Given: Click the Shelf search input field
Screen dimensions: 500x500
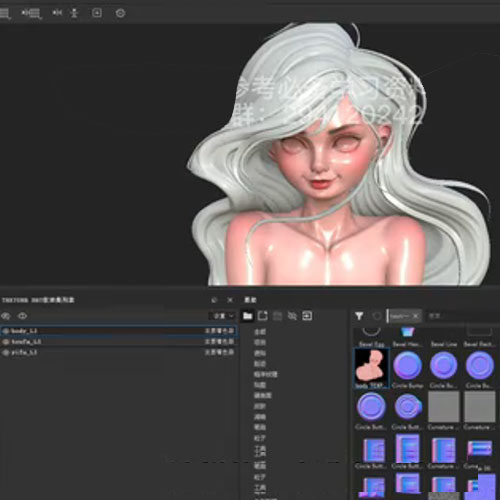Looking at the screenshot, I should point(463,316).
